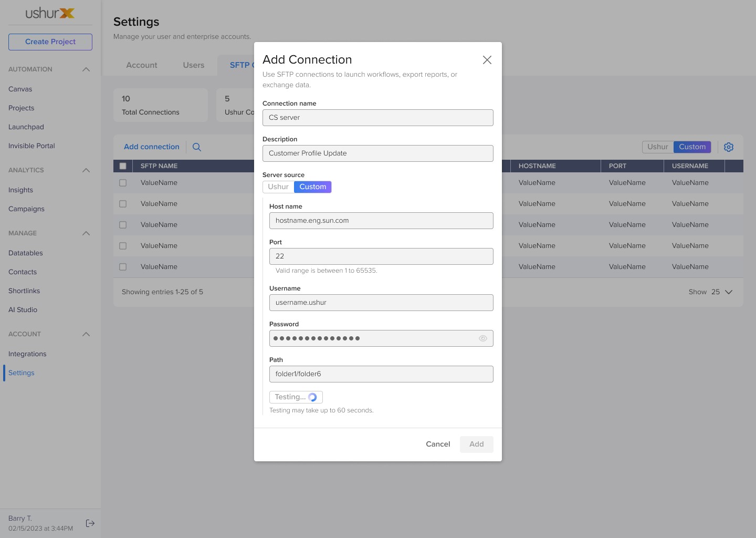Show password using the eye icon
Image resolution: width=756 pixels, height=538 pixels.
(483, 338)
